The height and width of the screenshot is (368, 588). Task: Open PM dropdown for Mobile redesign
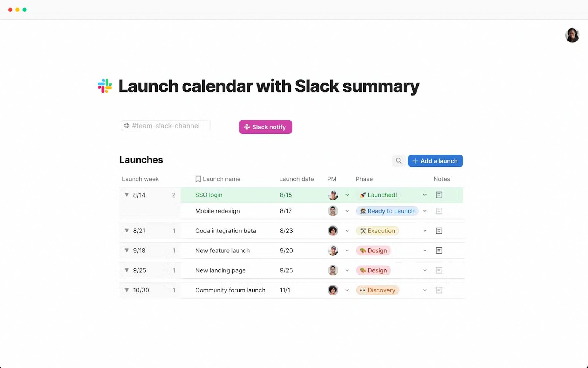pos(347,211)
